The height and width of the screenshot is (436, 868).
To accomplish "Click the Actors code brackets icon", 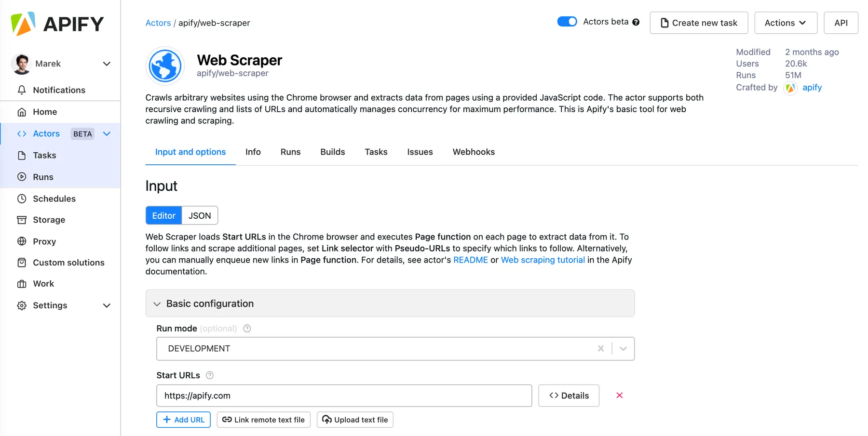I will (22, 133).
